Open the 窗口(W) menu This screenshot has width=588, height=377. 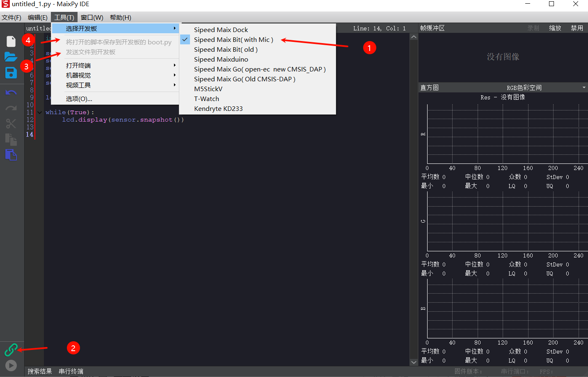coord(92,18)
